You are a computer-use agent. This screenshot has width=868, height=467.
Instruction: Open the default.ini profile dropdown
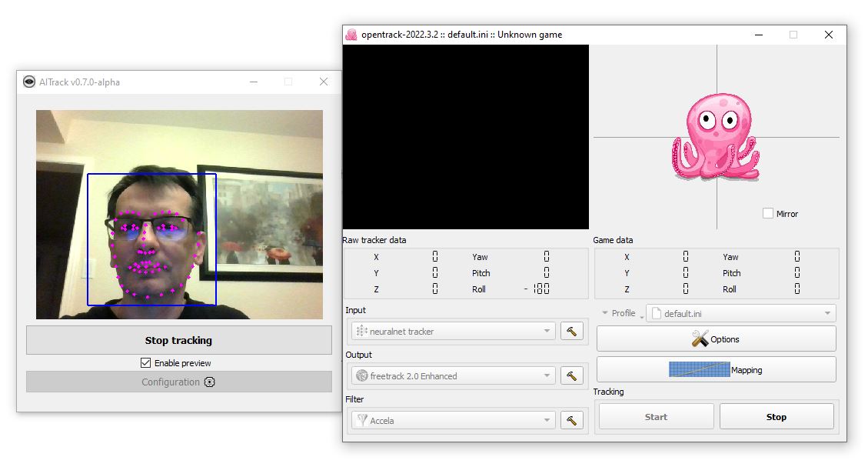point(740,313)
